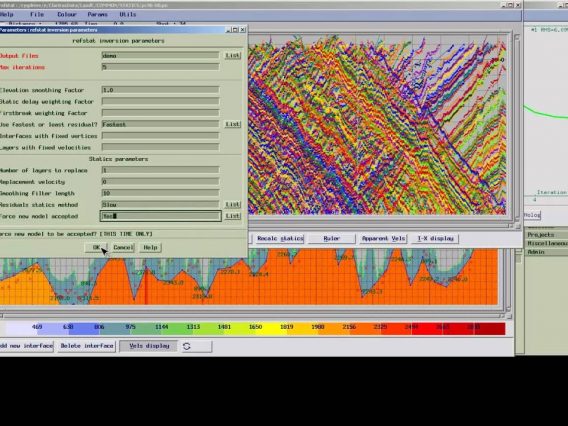Edit Number of layers to replace field
The height and width of the screenshot is (426, 568).
[160, 170]
